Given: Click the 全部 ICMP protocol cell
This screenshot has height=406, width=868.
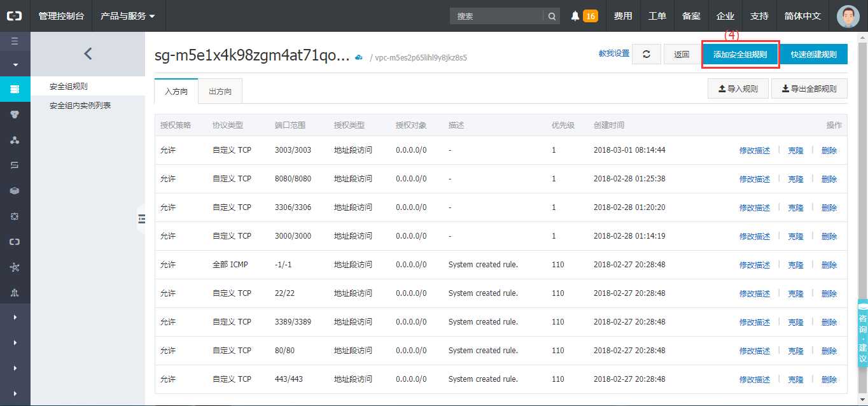Looking at the screenshot, I should tap(230, 265).
